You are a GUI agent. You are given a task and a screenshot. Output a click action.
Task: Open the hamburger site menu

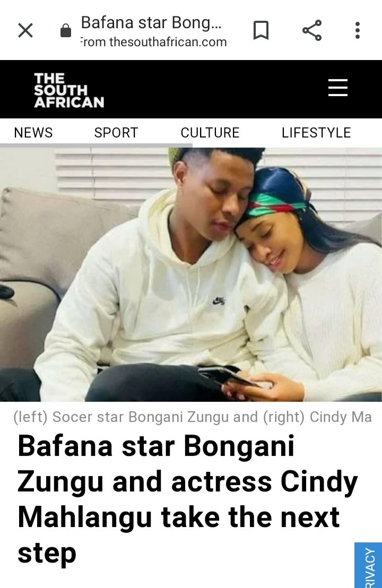click(338, 88)
